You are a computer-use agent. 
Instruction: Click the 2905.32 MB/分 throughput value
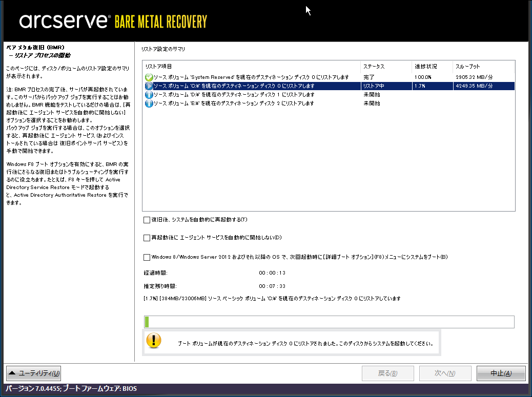click(x=474, y=77)
